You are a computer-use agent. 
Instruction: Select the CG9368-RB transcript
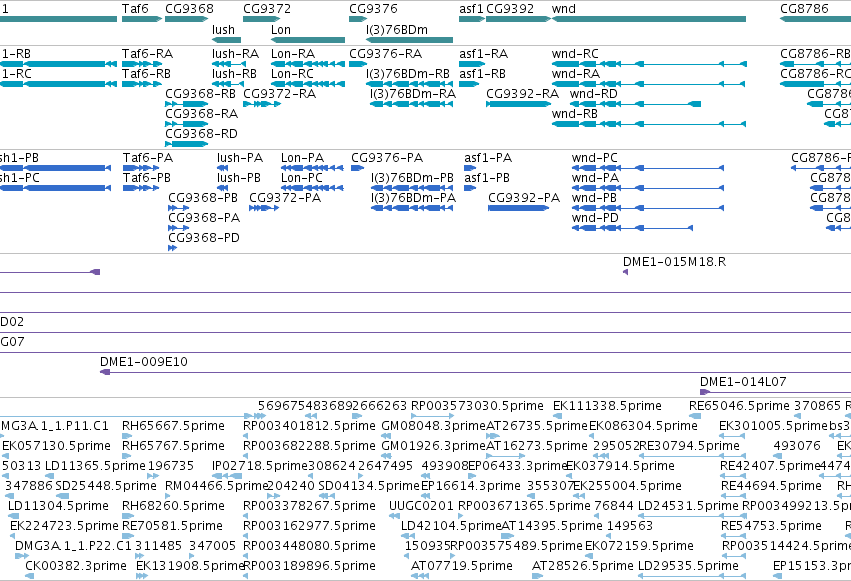[187, 104]
